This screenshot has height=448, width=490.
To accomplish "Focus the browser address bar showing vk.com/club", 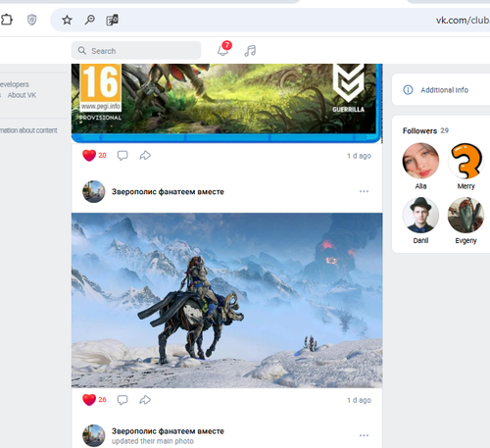I will click(x=269, y=20).
